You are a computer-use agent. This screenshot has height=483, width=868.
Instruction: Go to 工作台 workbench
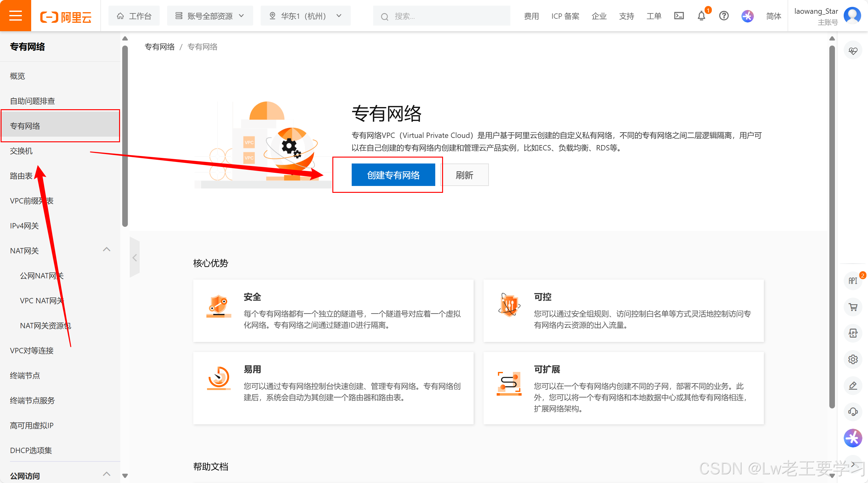(134, 16)
